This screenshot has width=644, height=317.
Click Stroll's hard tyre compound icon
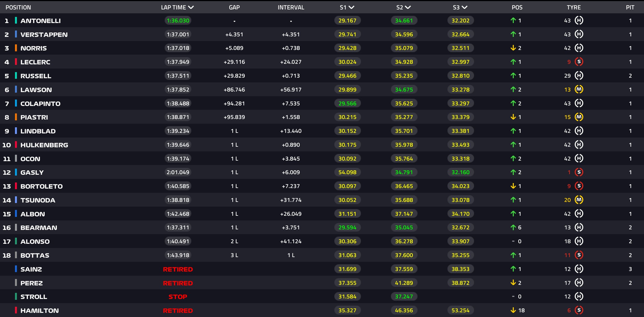coord(579,296)
